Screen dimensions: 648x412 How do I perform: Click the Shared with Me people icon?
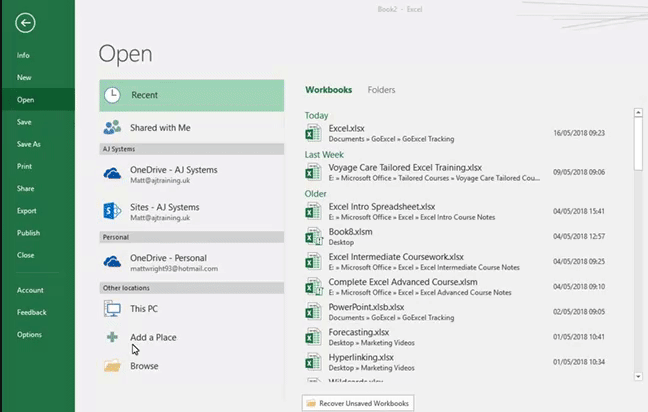112,128
